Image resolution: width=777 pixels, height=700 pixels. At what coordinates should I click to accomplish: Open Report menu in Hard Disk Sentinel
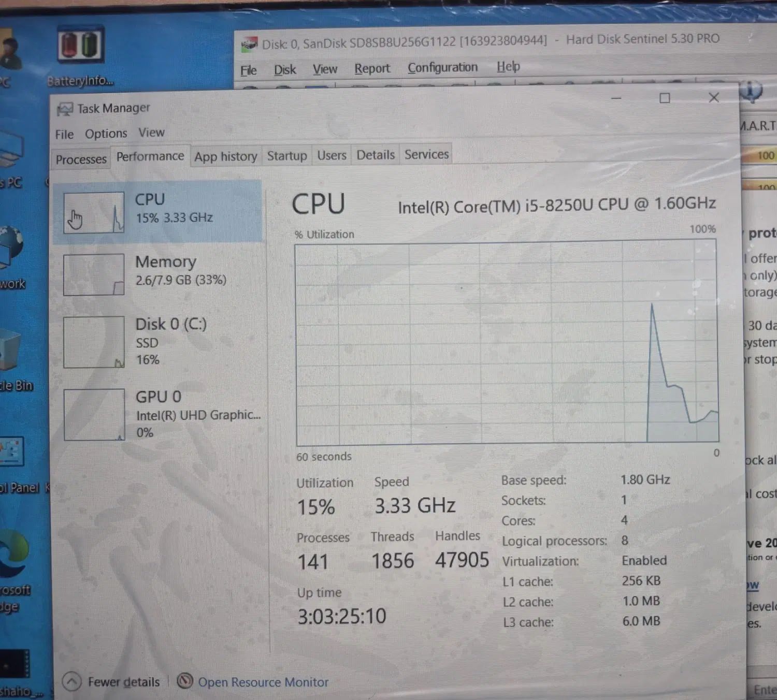(372, 68)
